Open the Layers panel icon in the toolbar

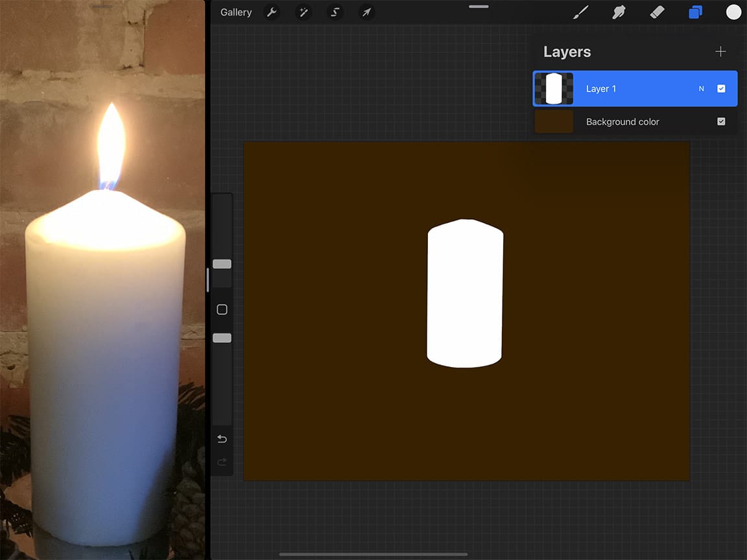click(x=695, y=12)
